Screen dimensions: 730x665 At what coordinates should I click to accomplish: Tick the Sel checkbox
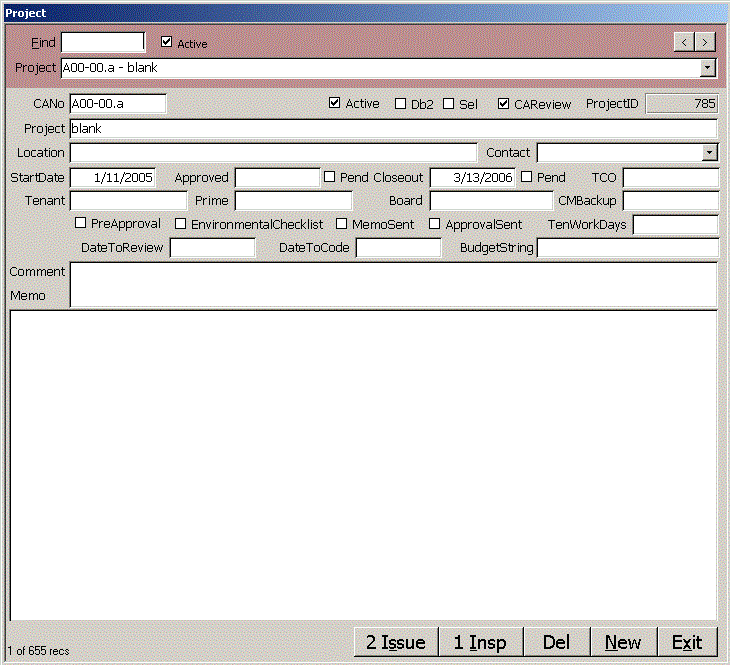pos(449,104)
